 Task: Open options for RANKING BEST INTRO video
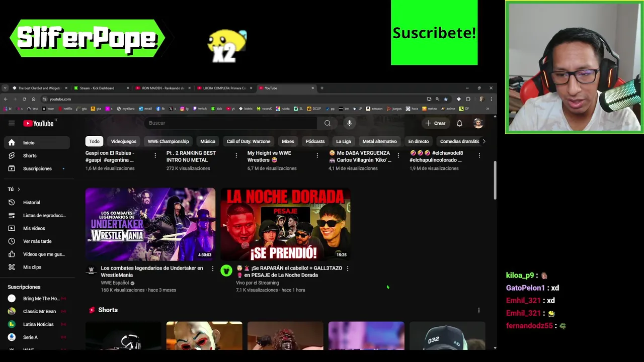(236, 155)
